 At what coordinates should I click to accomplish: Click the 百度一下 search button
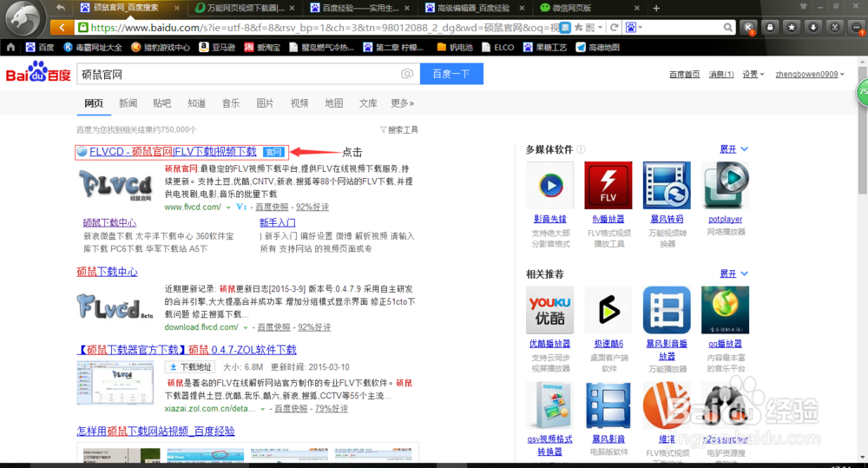[451, 74]
